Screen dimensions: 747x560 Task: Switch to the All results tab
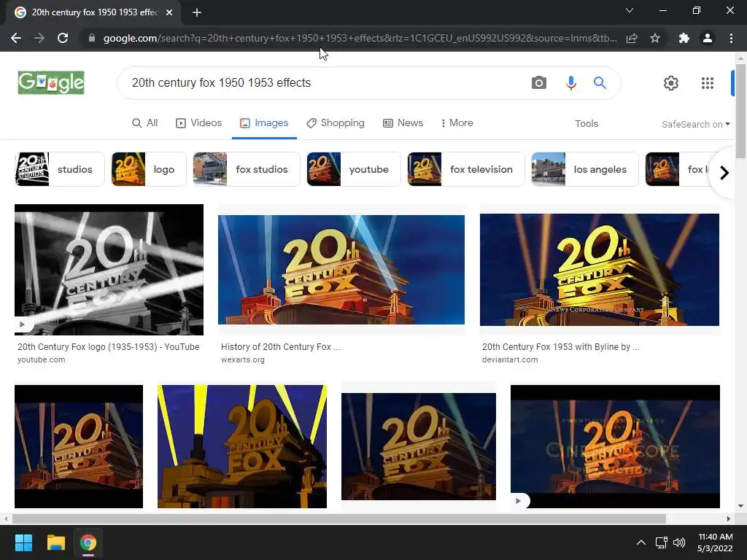click(x=145, y=122)
